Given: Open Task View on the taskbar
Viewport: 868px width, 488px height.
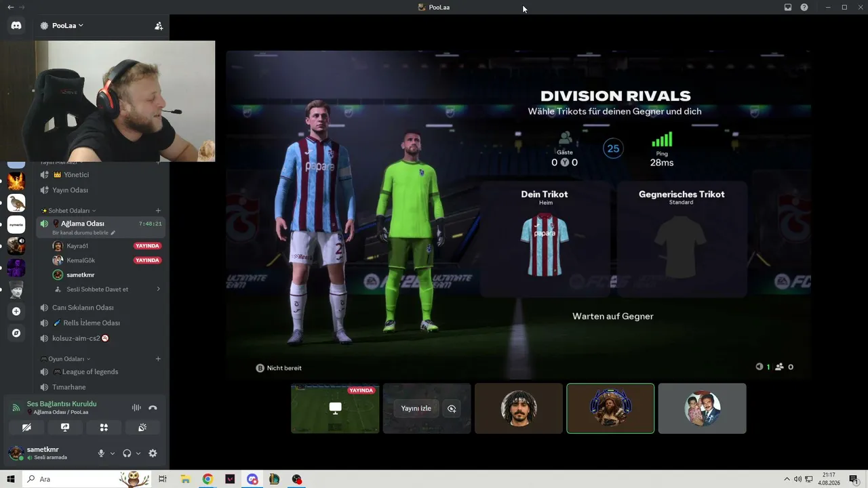Looking at the screenshot, I should click(x=163, y=479).
